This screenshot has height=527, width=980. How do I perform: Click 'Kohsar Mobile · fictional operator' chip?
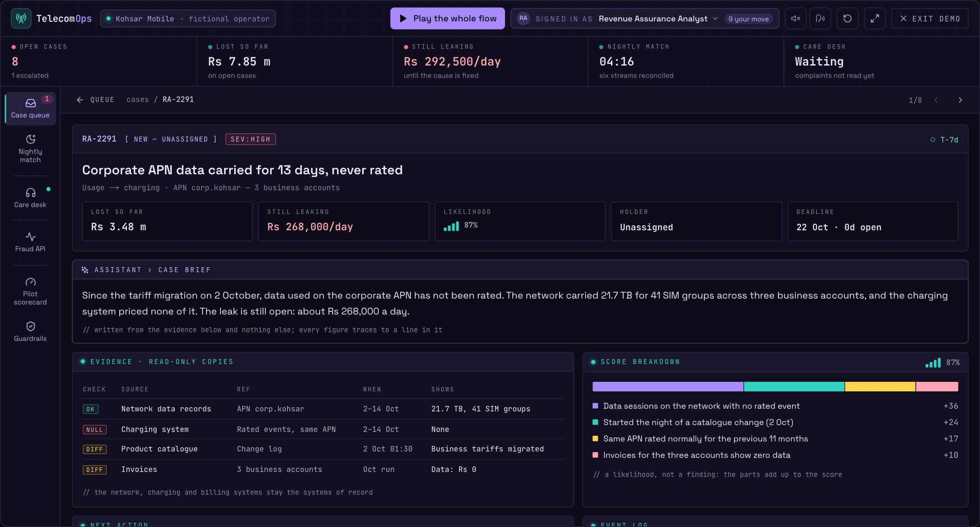tap(187, 19)
